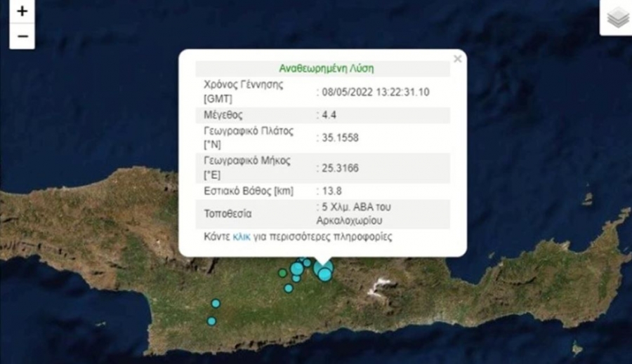Click the lowest southwestern earthquake marker
Screen dimensions: 632x364
click(211, 321)
